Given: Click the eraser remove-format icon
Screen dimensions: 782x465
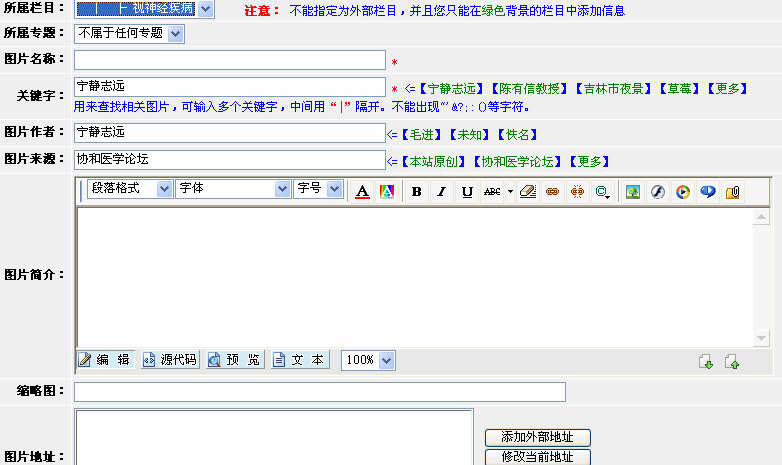Looking at the screenshot, I should click(528, 191).
